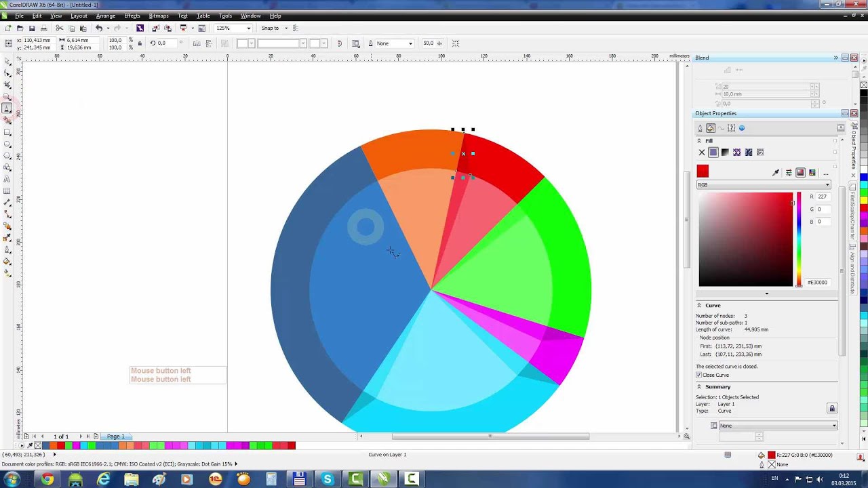This screenshot has width=868, height=488.
Task: Uncheck the Close Curve checkbox
Action: coord(698,375)
